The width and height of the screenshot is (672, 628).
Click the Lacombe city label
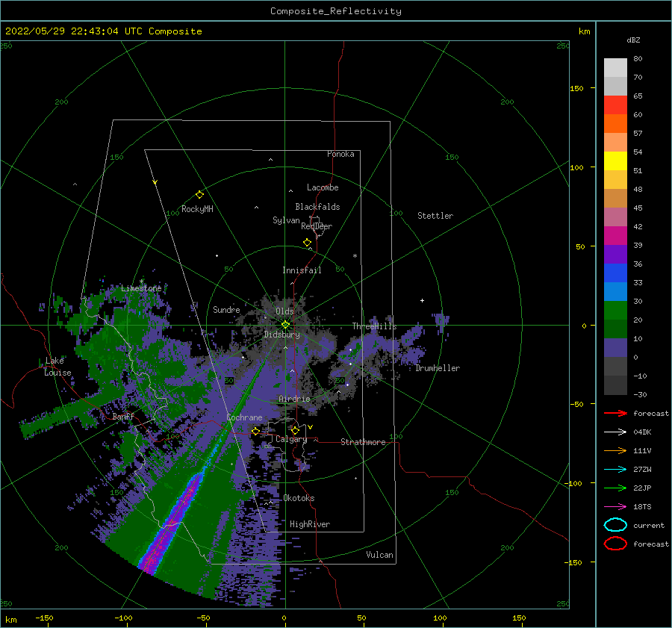(x=323, y=187)
